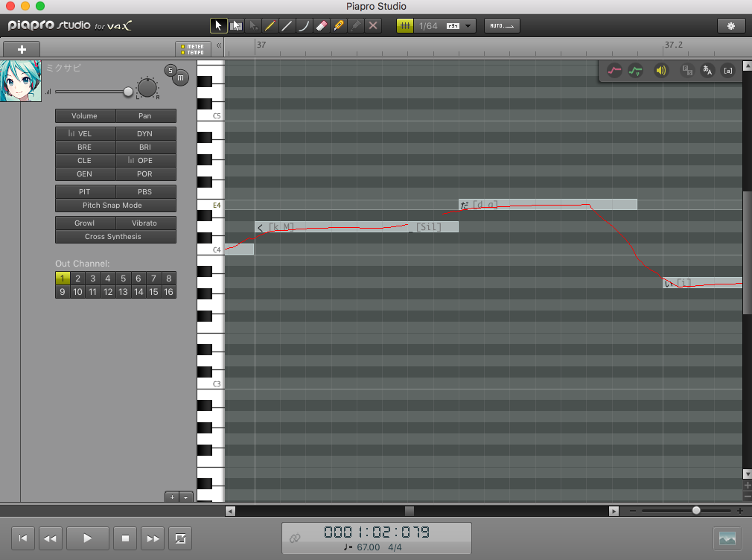Select output channel 5
Viewport: 752px width, 560px height.
tap(124, 279)
